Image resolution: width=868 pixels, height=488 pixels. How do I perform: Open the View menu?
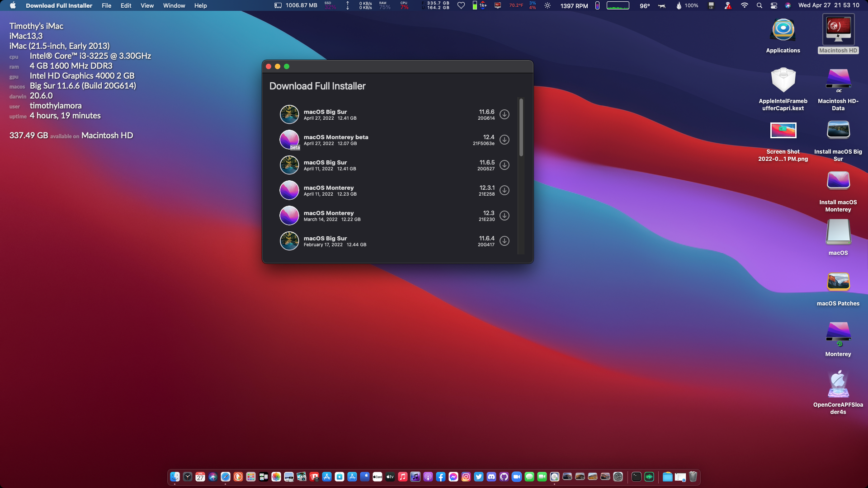click(147, 5)
